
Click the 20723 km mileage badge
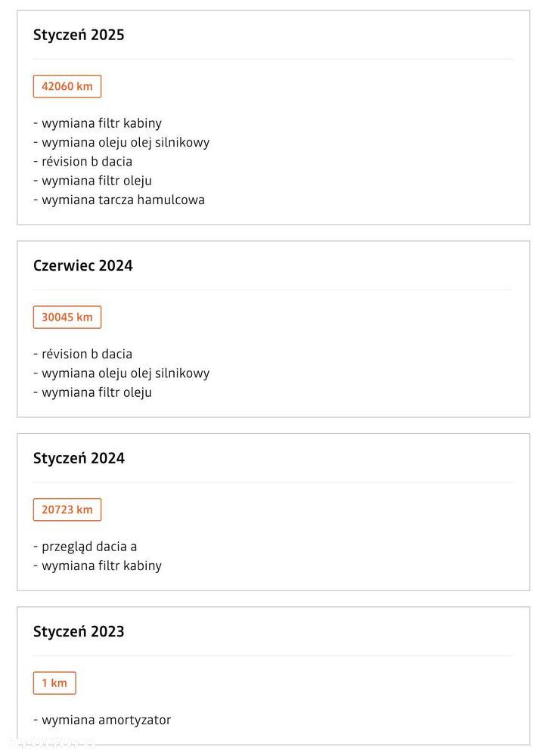67,510
